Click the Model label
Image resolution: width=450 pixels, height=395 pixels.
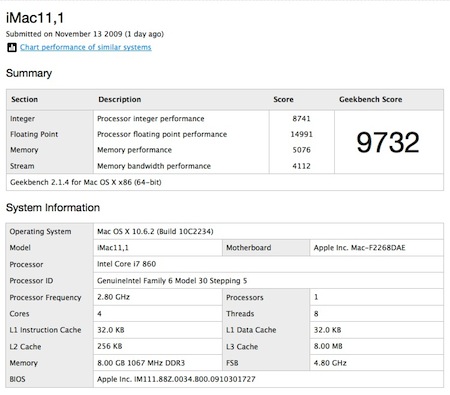click(20, 248)
